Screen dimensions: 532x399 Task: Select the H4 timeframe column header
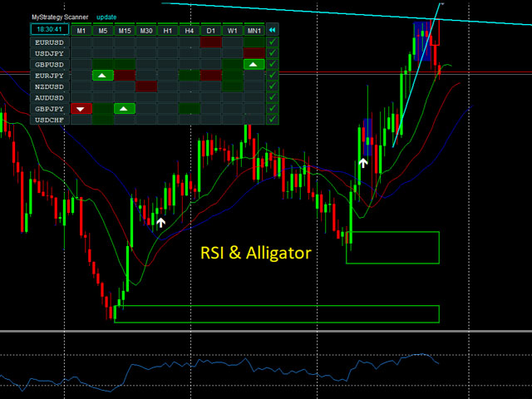(190, 30)
